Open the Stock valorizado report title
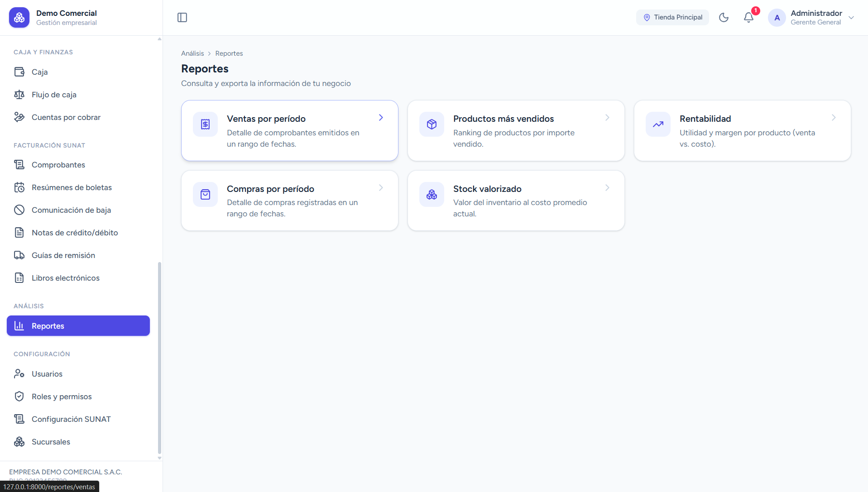The width and height of the screenshot is (868, 492). click(487, 189)
